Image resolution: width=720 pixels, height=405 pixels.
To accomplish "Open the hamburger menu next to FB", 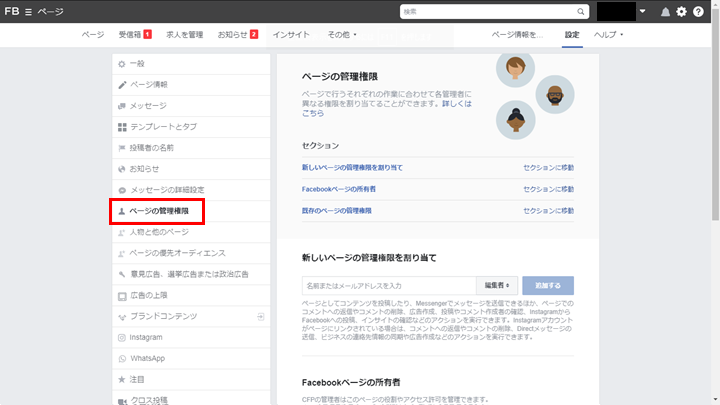I will (28, 12).
